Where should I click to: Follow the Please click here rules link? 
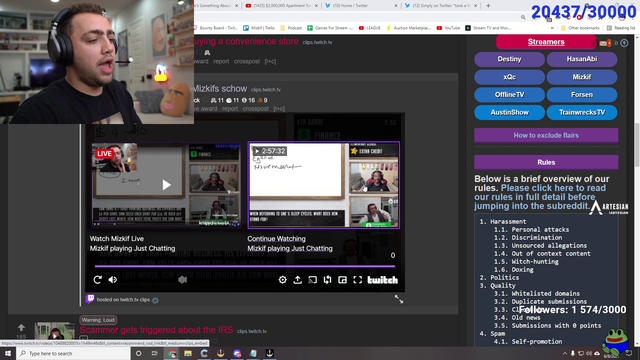tap(540, 197)
